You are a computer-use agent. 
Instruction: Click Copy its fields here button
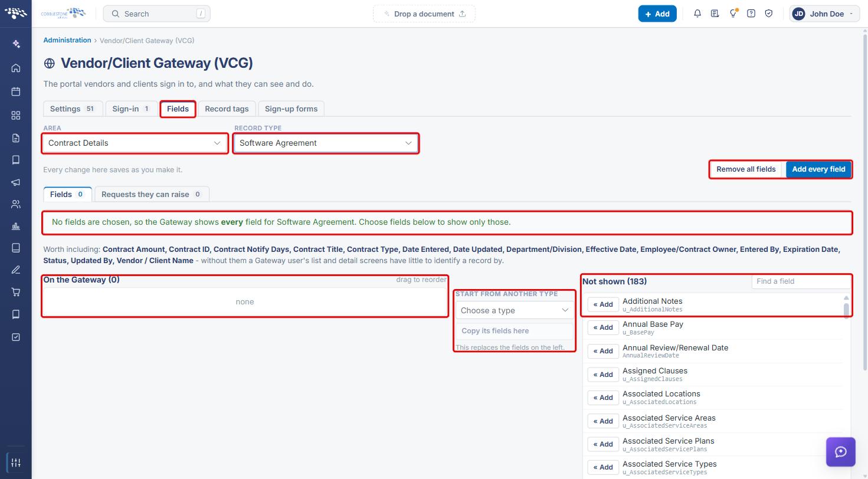pyautogui.click(x=515, y=331)
